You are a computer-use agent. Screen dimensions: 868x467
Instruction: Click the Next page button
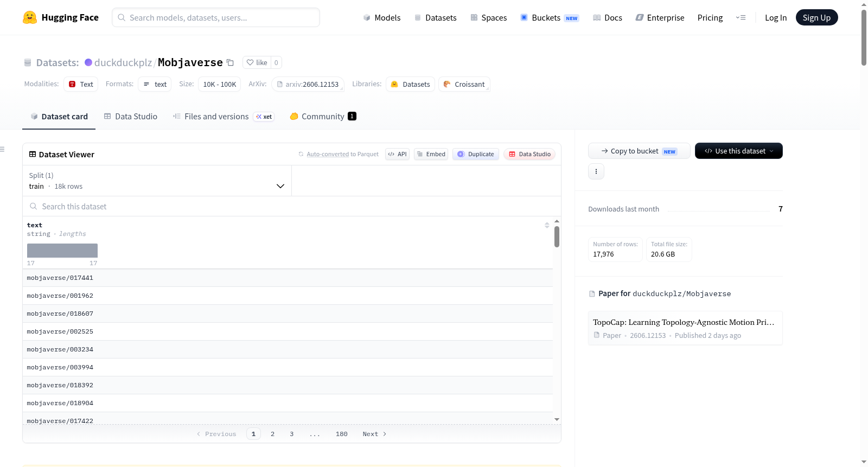[374, 434]
